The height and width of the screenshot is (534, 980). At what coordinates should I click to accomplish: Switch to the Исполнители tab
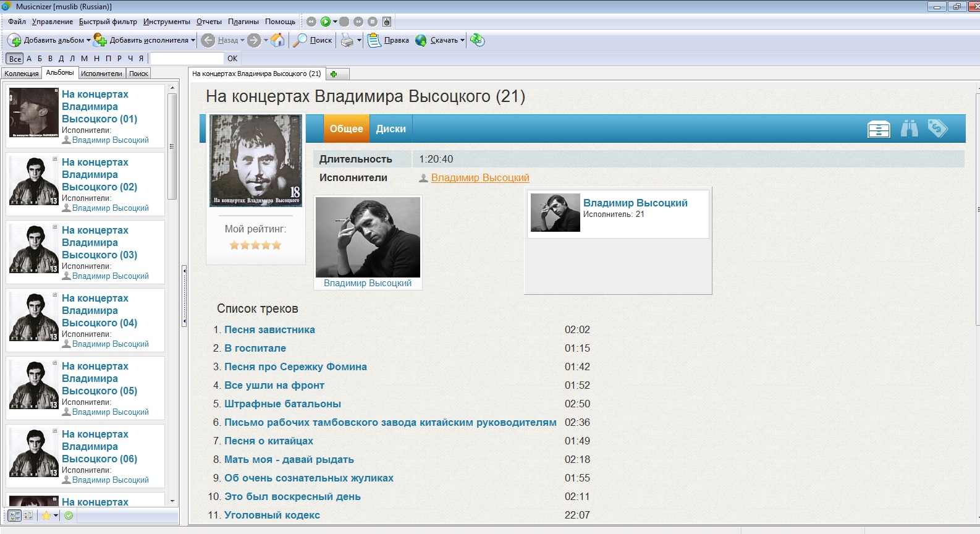coord(102,74)
